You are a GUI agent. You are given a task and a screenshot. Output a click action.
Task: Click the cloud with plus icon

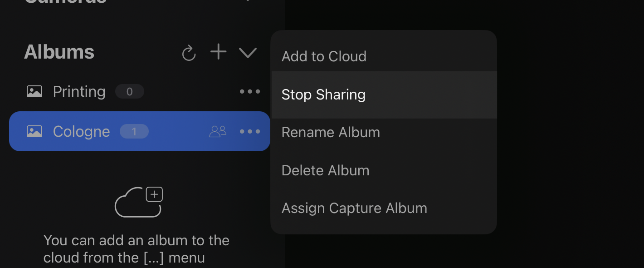pyautogui.click(x=139, y=202)
